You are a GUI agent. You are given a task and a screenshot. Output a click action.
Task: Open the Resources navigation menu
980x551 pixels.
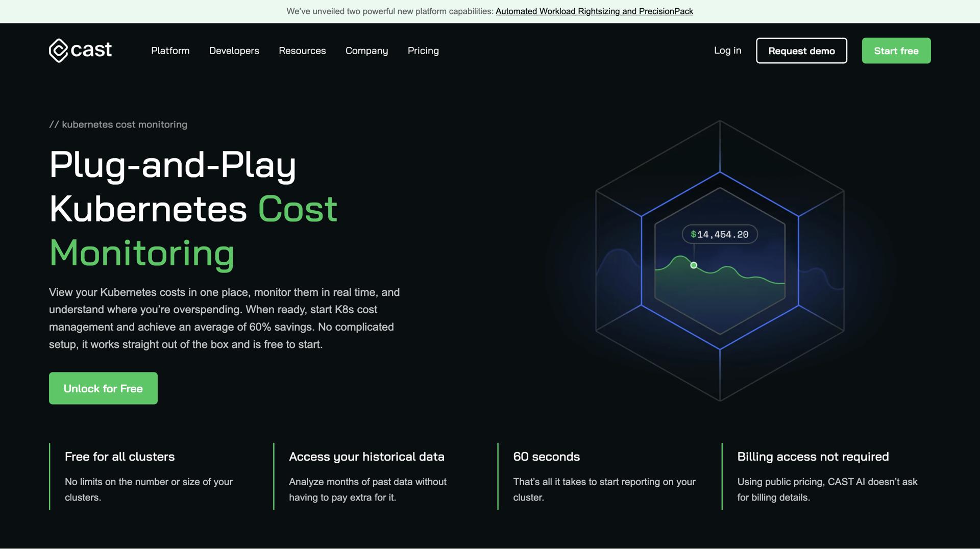302,51
